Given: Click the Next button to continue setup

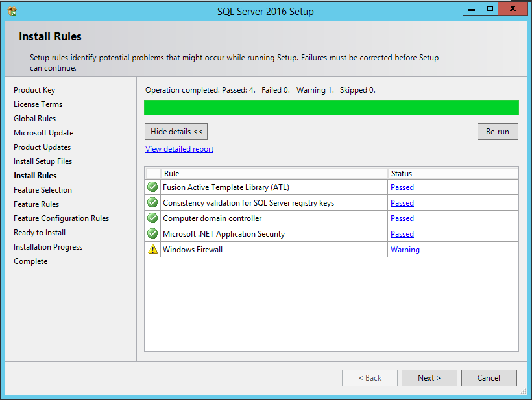Looking at the screenshot, I should [x=429, y=377].
